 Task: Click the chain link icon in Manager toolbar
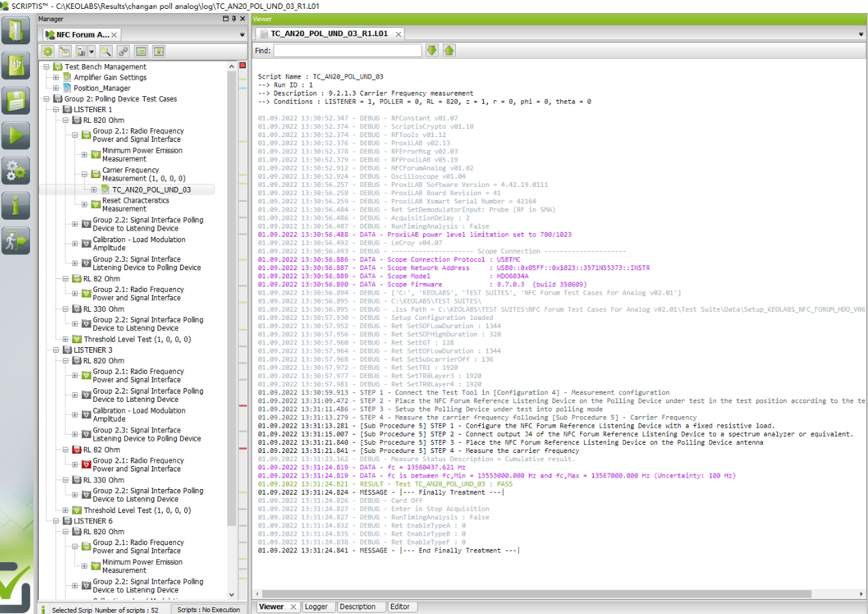point(123,51)
